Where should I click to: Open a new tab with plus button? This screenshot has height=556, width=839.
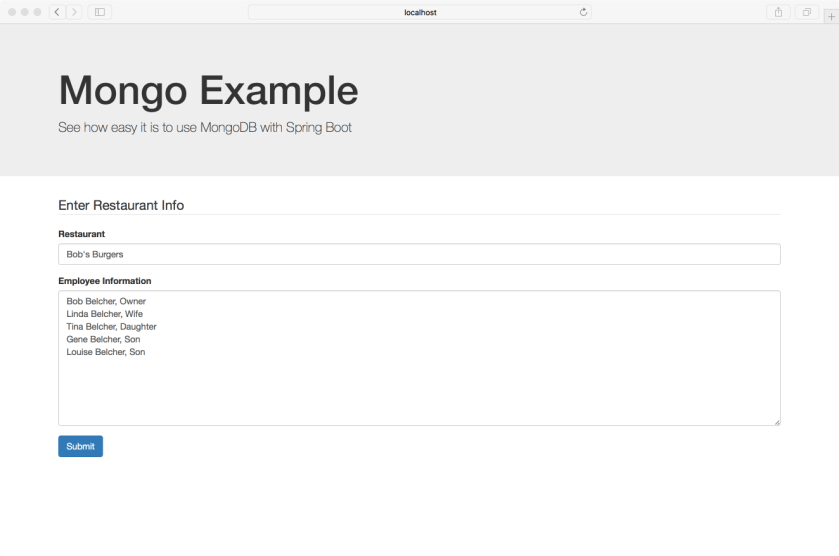[831, 16]
